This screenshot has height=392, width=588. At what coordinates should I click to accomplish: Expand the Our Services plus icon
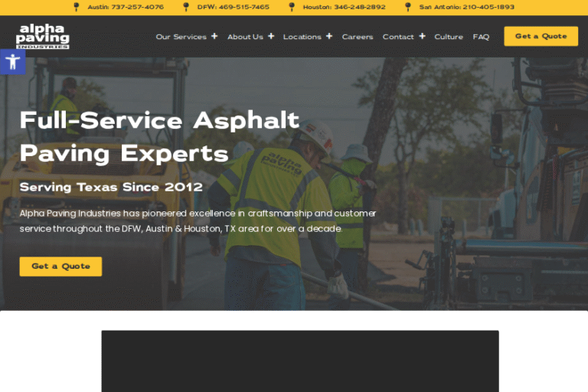(214, 36)
